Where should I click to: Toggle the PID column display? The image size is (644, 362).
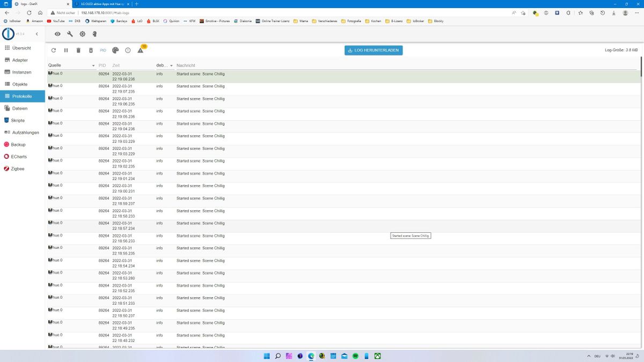click(x=103, y=50)
